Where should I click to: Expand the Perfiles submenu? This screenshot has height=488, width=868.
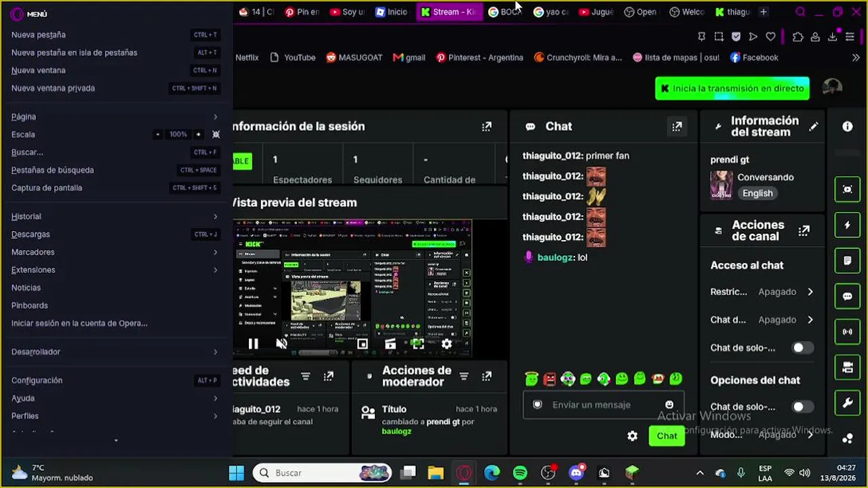click(x=115, y=416)
